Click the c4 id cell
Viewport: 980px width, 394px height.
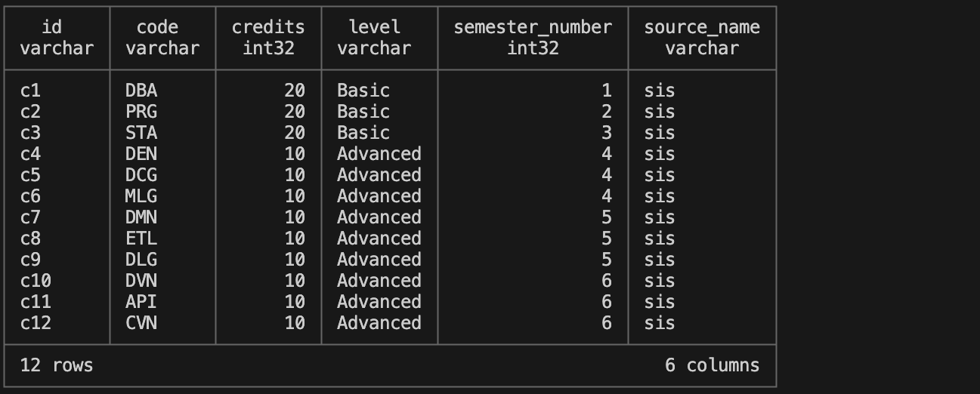pos(30,154)
